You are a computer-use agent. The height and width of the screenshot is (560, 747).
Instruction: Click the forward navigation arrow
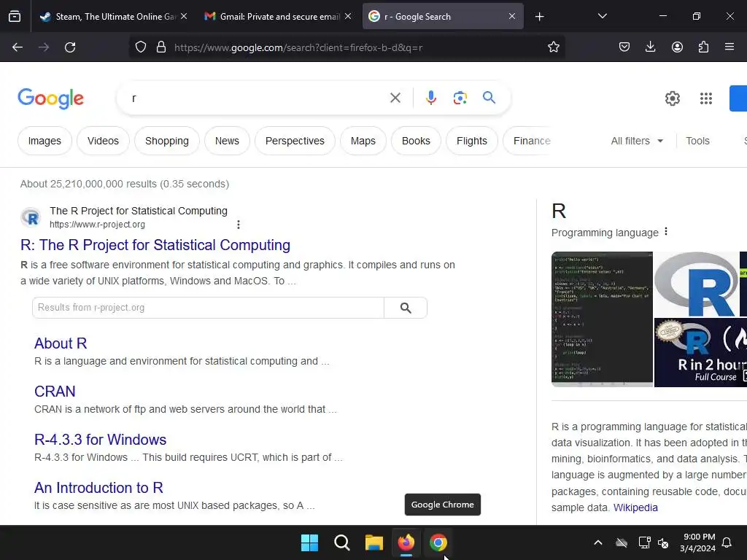pos(44,47)
